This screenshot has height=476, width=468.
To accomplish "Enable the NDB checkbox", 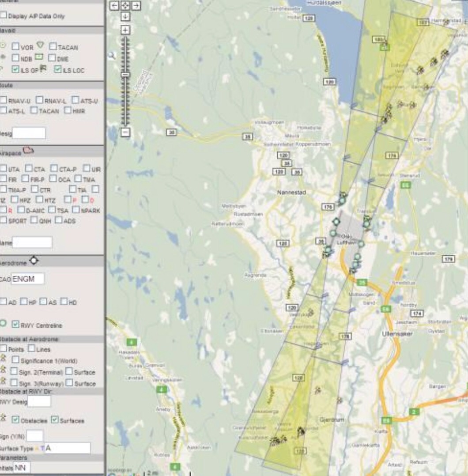I will click(x=15, y=57).
